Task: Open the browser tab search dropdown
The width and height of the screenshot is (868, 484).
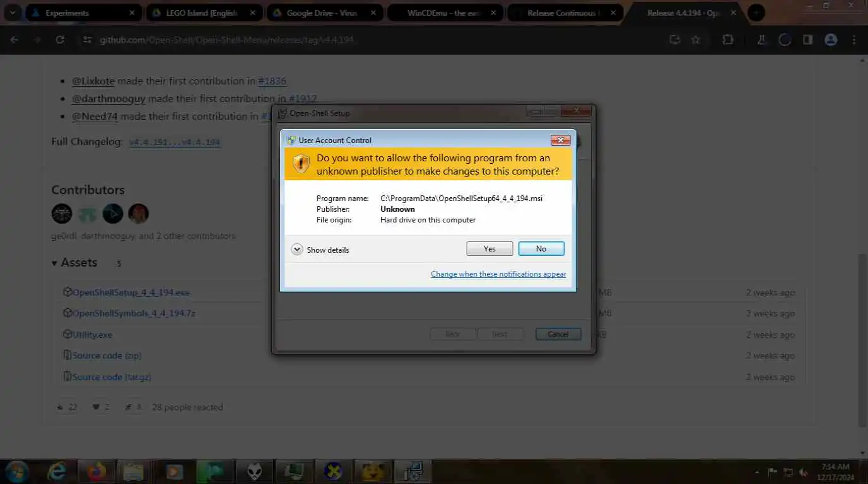Action: (11, 13)
